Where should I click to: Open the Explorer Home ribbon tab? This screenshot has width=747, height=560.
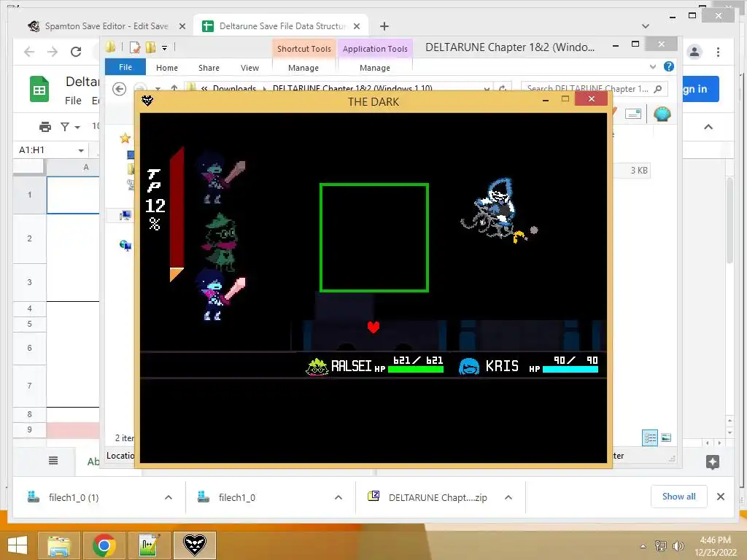(x=167, y=68)
